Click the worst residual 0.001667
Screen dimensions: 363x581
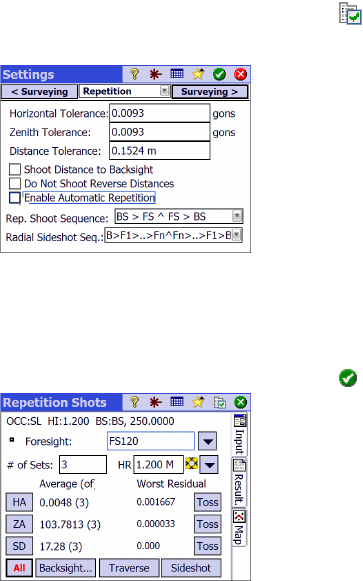(x=156, y=502)
